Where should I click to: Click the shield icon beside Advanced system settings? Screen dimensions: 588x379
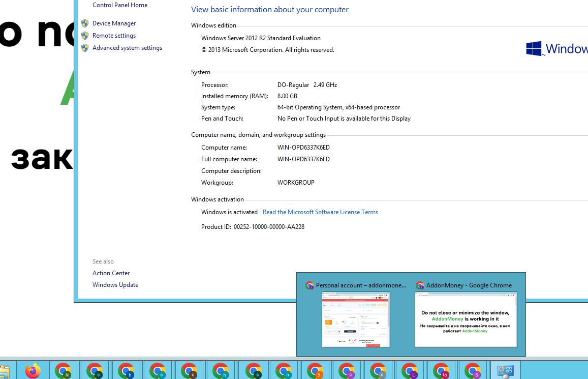point(85,48)
